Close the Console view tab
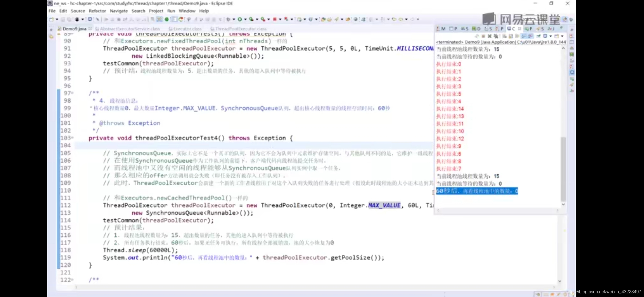This screenshot has width=644, height=297. click(x=520, y=29)
